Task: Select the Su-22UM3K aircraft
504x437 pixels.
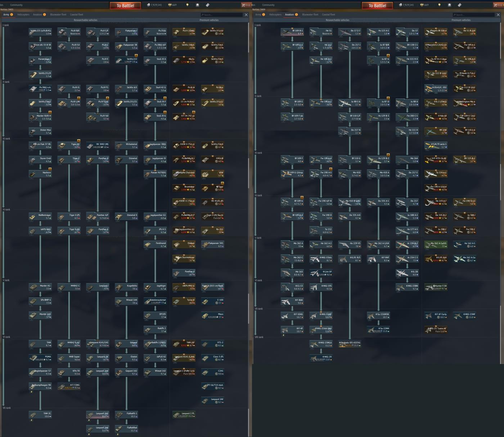Action: coord(378,315)
